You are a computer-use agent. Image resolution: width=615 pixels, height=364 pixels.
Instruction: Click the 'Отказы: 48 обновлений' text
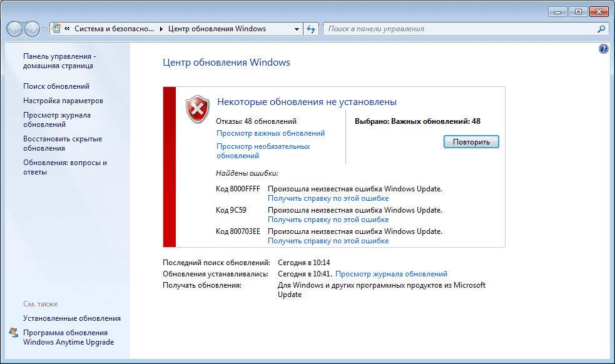point(256,121)
